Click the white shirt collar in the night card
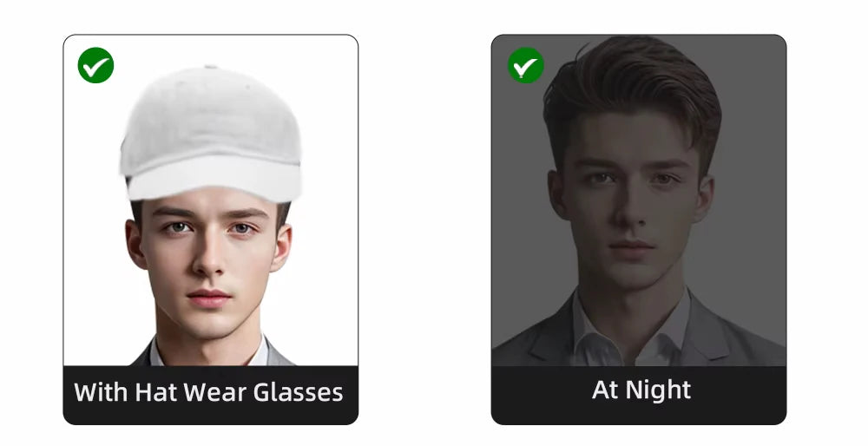The height and width of the screenshot is (446, 868). click(631, 332)
